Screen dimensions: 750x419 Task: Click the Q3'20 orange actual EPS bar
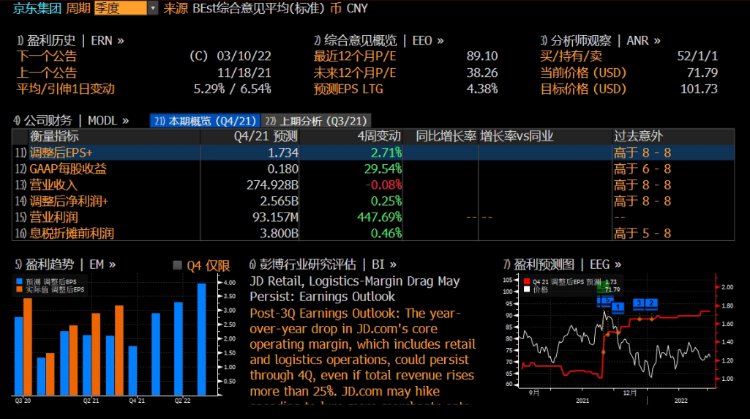[28, 347]
